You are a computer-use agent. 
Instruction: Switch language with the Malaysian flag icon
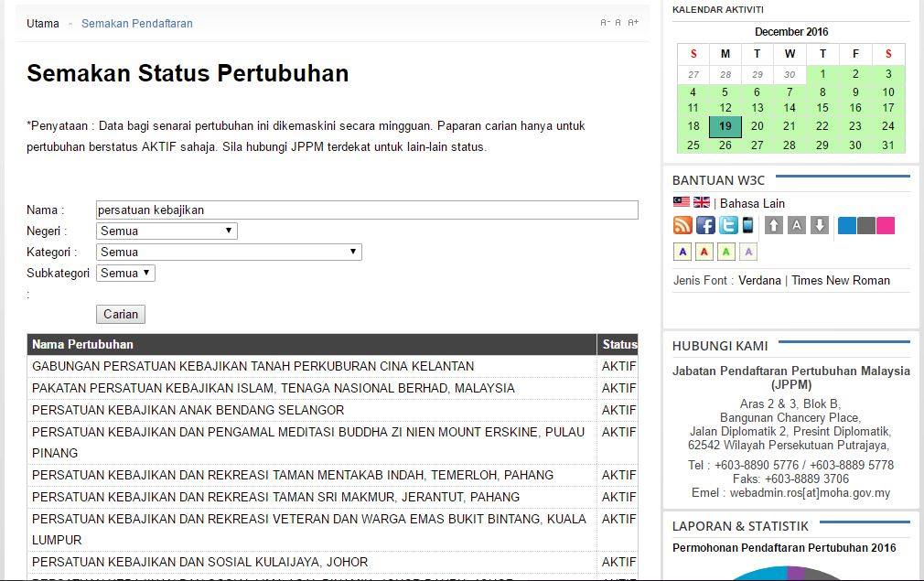[x=682, y=202]
